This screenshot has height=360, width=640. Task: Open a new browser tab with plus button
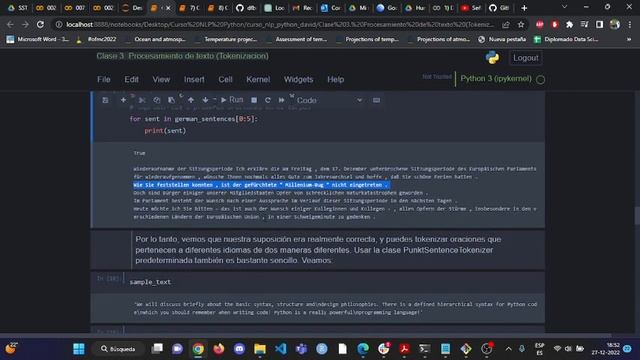tap(524, 8)
